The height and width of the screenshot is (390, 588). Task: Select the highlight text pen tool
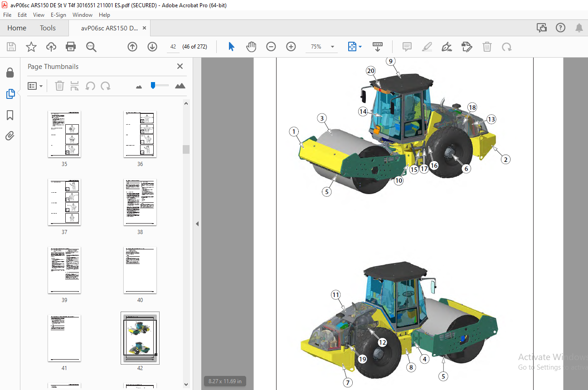(427, 47)
